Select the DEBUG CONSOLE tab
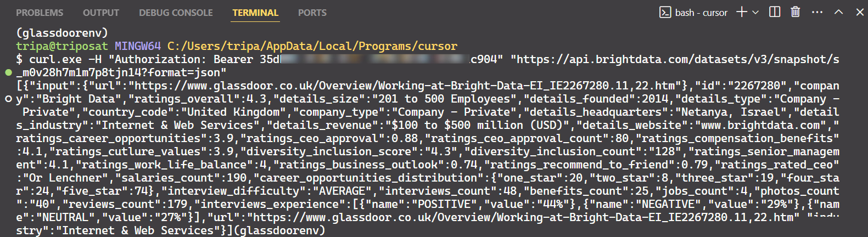This screenshot has width=868, height=237. click(x=176, y=13)
